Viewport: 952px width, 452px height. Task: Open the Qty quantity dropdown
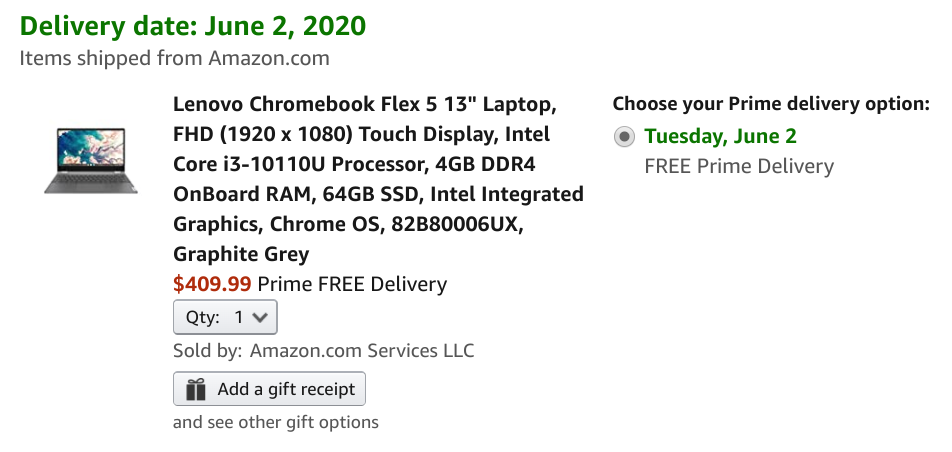pos(225,317)
